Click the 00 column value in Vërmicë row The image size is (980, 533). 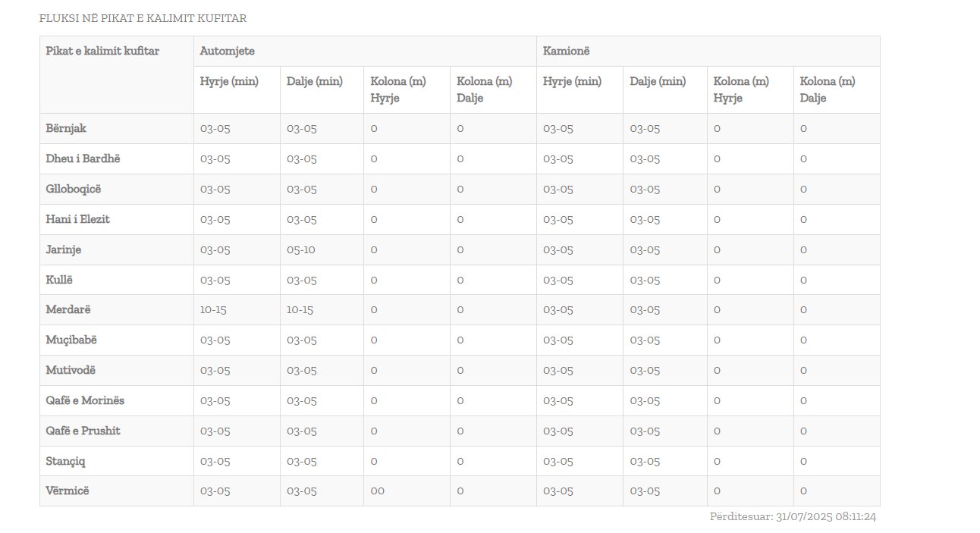[377, 491]
